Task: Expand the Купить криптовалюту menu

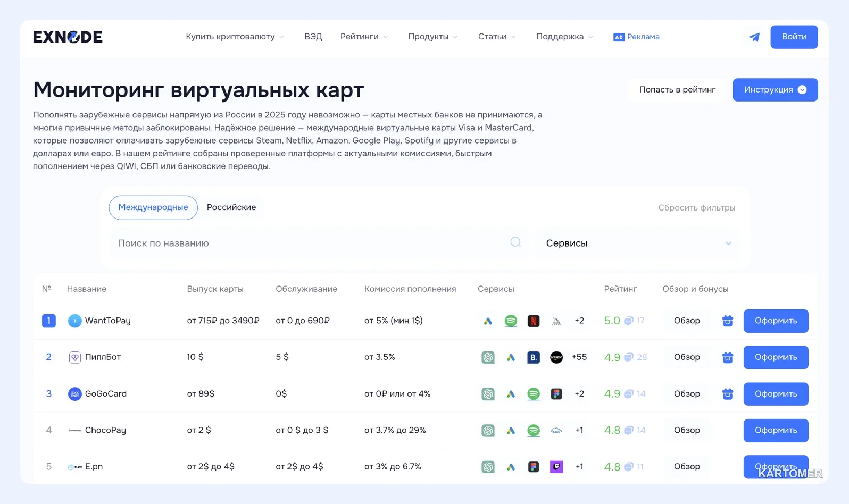Action: [235, 37]
